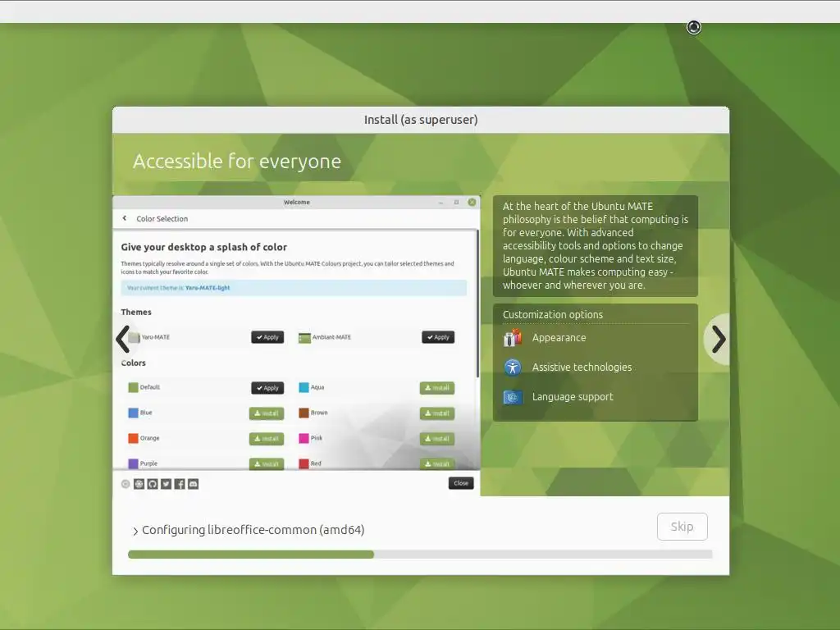The width and height of the screenshot is (840, 630).
Task: Close the Welcome window with green X
Action: (472, 202)
